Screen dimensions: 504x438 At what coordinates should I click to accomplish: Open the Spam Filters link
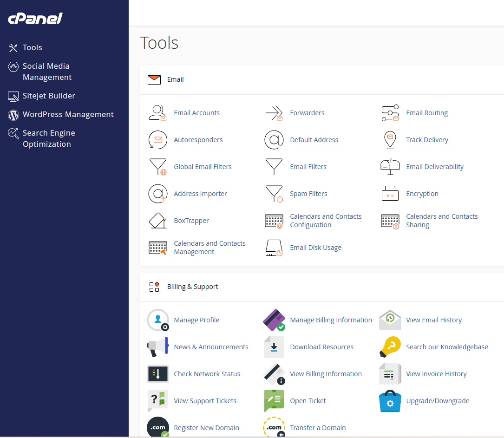pos(308,194)
